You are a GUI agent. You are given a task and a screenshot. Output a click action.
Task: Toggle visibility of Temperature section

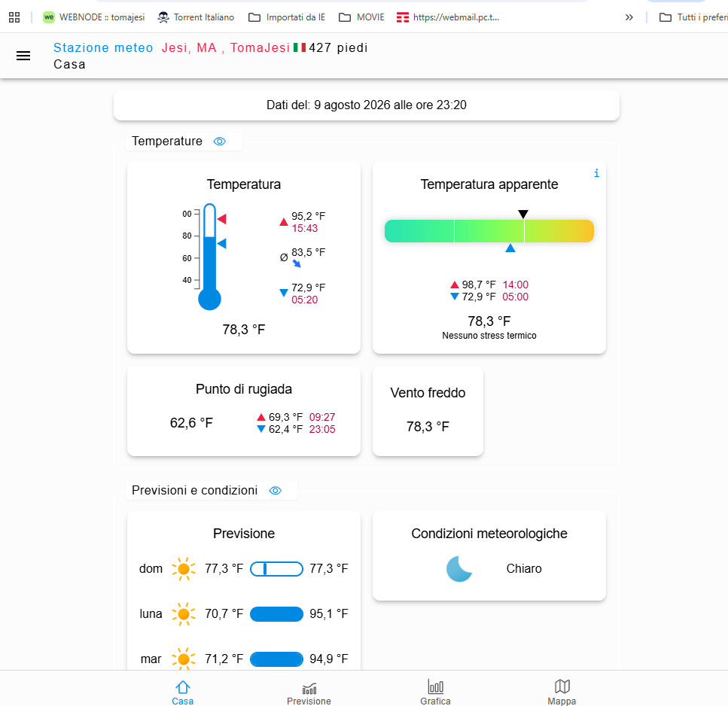point(220,141)
